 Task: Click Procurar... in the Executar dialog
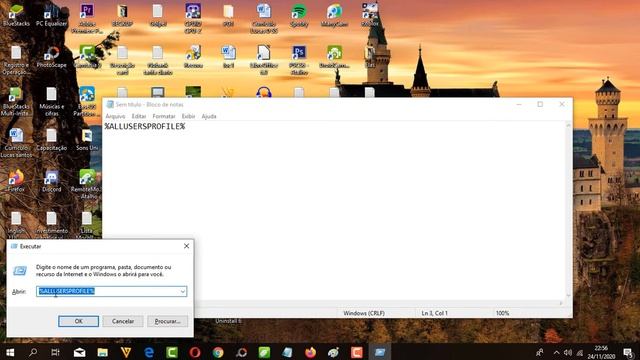click(167, 321)
